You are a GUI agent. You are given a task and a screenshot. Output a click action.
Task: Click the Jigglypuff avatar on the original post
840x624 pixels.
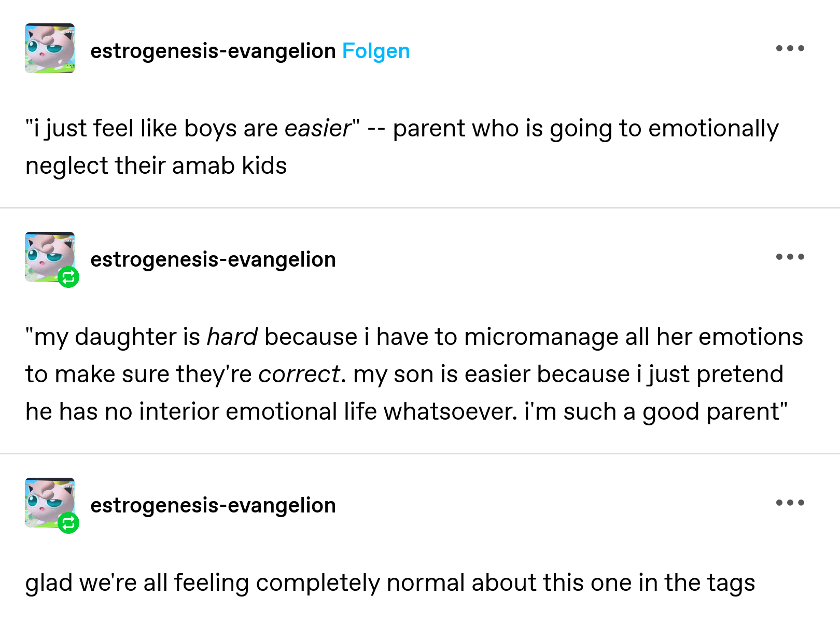coord(50,48)
